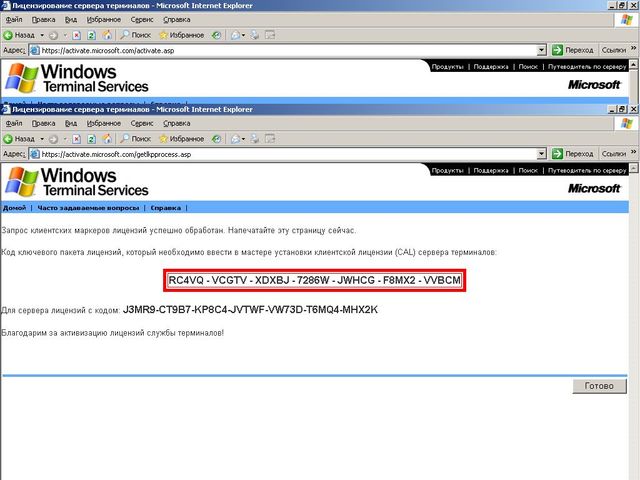Open Избранное favorites in back window toolbar
The height and width of the screenshot is (480, 640).
coord(182,35)
